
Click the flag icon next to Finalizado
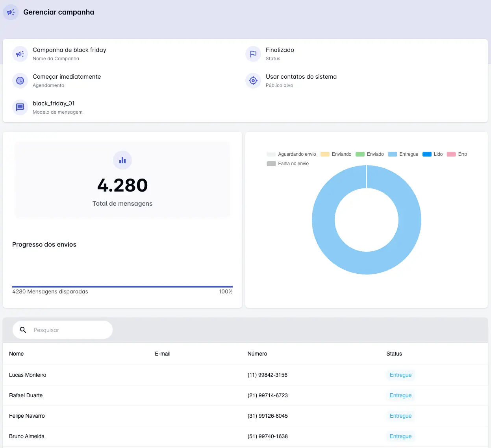[253, 54]
